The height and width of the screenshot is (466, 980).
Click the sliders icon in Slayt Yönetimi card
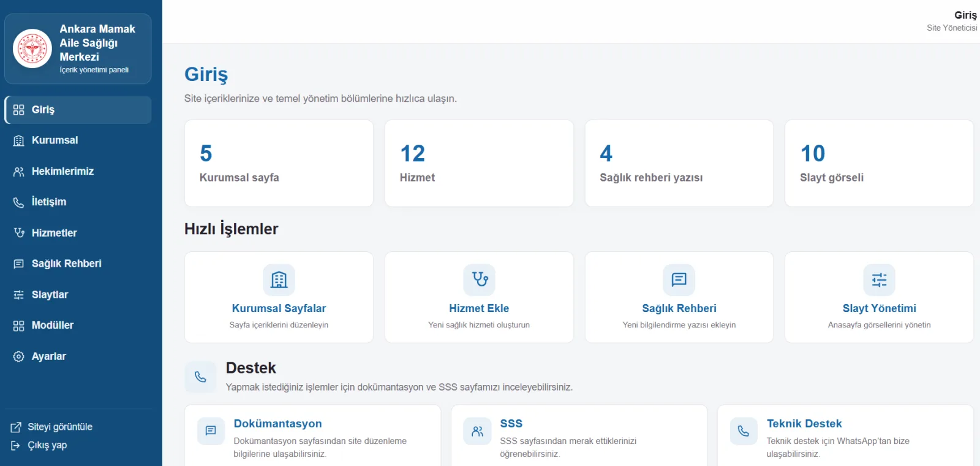[880, 280]
